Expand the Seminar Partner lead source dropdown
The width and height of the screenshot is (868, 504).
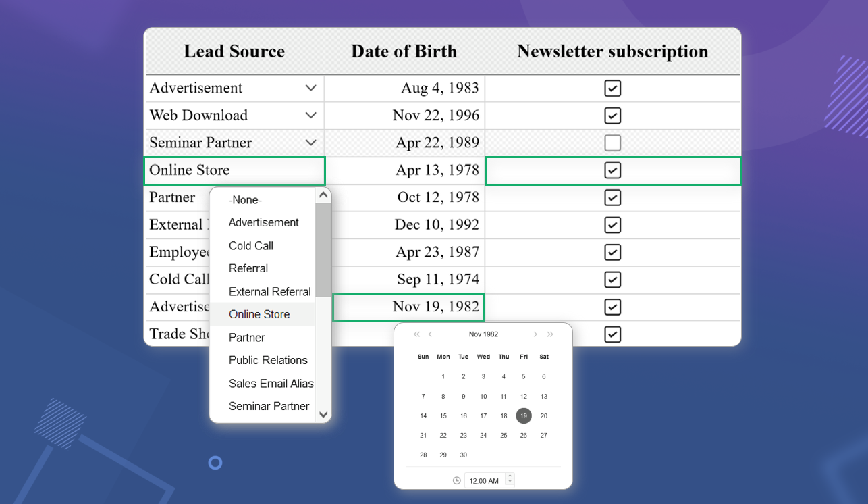(310, 143)
